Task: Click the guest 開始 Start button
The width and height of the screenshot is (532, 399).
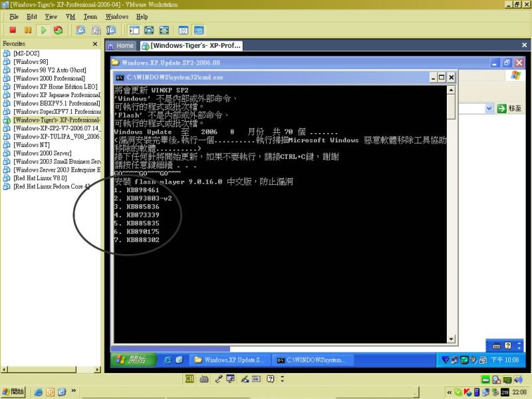Action: coord(134,360)
